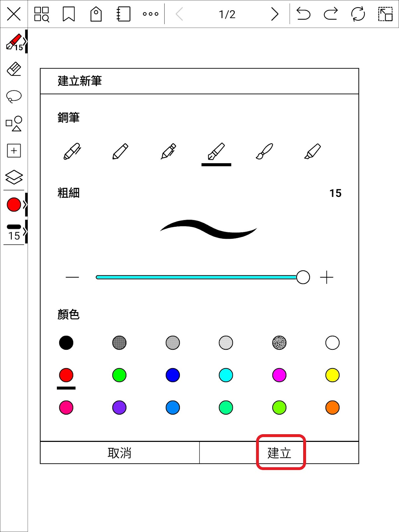Choose the highlighter marker pen type

tap(313, 151)
